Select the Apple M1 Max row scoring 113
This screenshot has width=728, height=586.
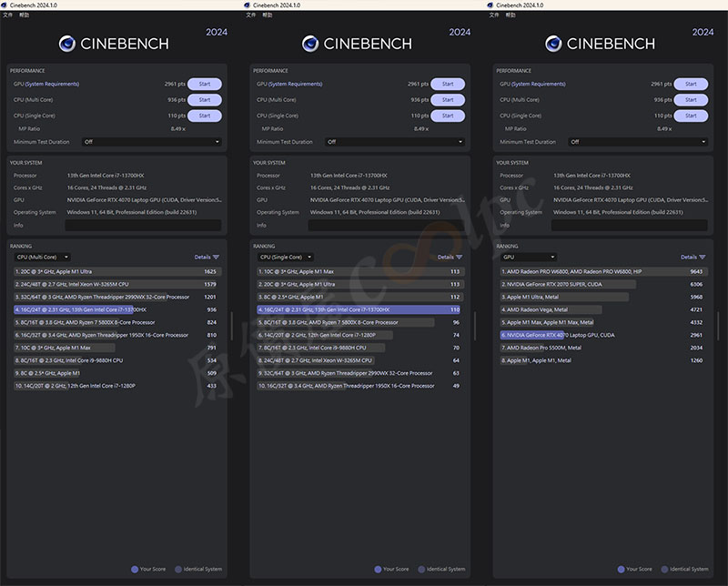point(360,272)
